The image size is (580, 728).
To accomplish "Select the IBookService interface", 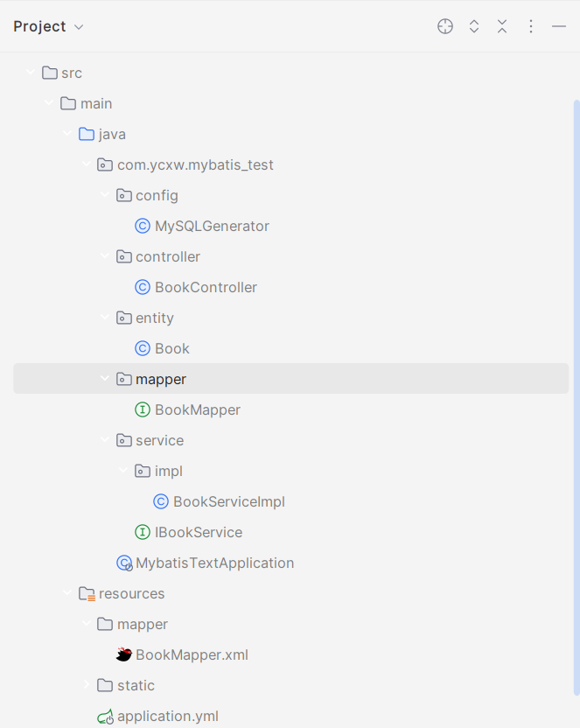I will [198, 533].
